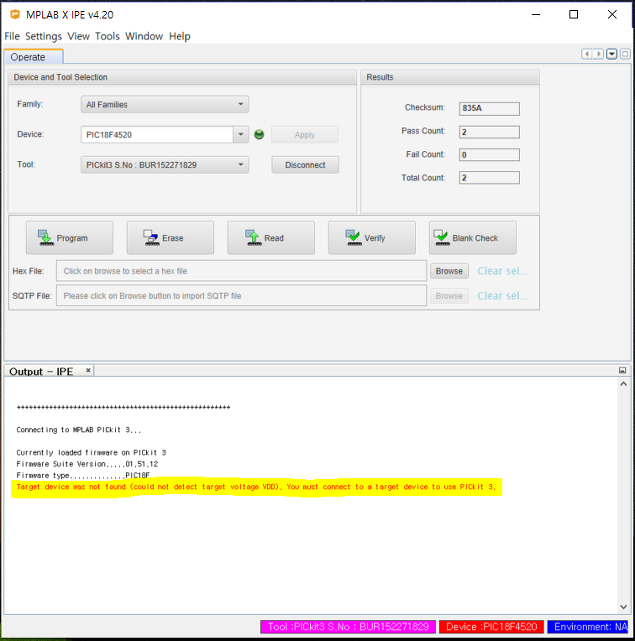
Task: Run Blank Check on device
Action: (x=473, y=238)
